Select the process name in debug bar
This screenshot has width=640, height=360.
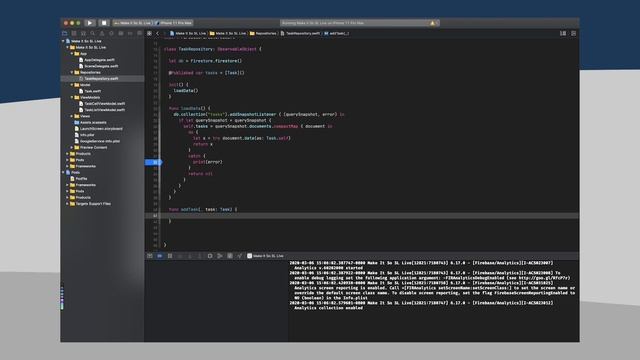(x=265, y=256)
